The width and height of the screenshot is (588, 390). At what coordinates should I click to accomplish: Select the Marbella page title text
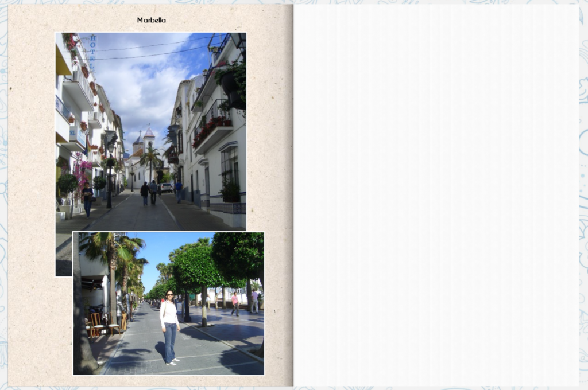(151, 20)
